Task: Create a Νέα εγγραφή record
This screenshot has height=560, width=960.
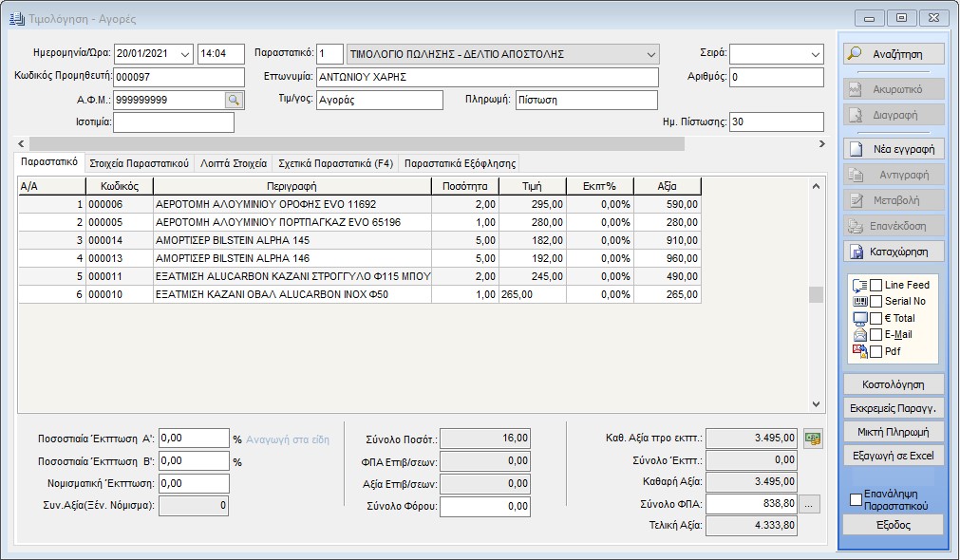Action: point(893,149)
